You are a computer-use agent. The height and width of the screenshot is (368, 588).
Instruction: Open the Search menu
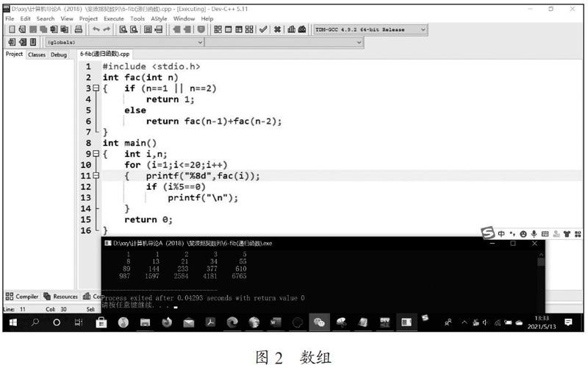tap(46, 18)
